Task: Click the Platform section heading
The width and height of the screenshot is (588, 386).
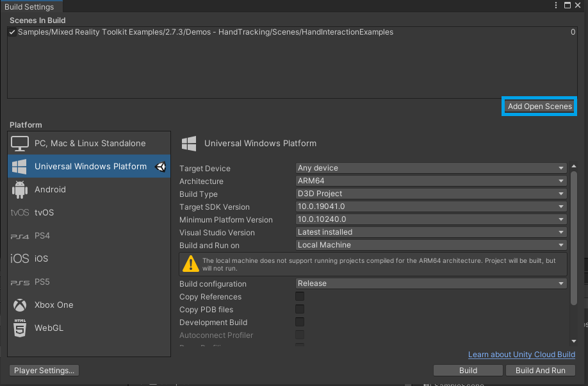Action: (x=26, y=124)
